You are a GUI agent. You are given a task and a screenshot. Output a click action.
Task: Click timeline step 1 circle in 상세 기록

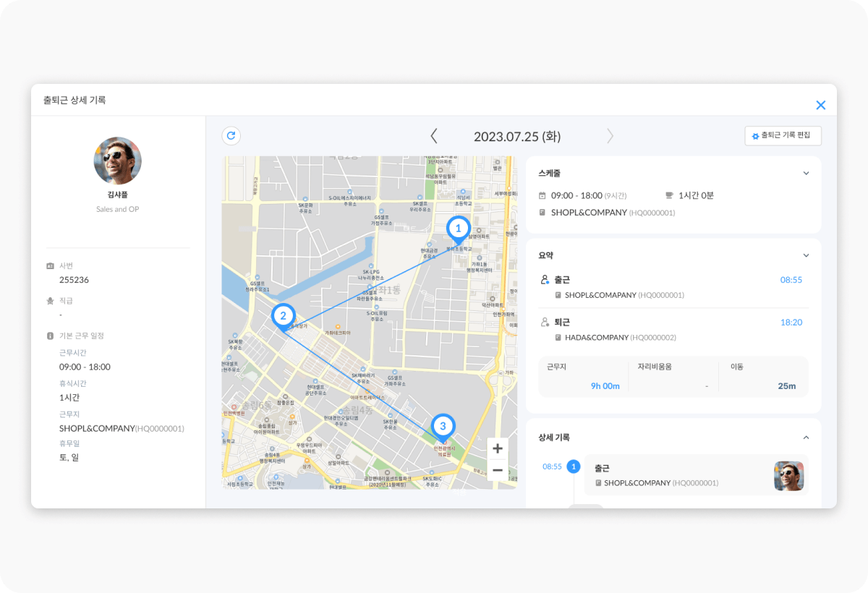click(x=574, y=466)
